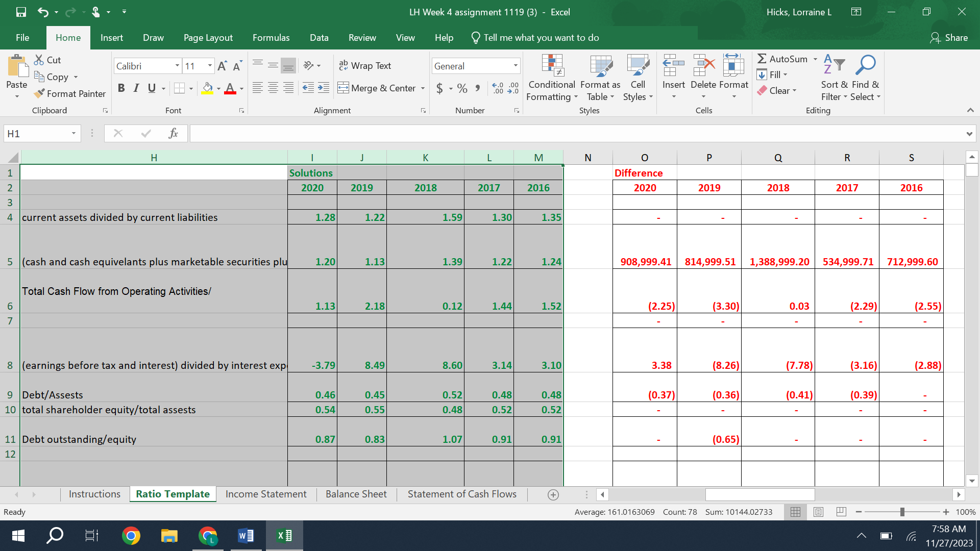Apply the Percent Style format
This screenshot has width=980, height=551.
click(462, 88)
